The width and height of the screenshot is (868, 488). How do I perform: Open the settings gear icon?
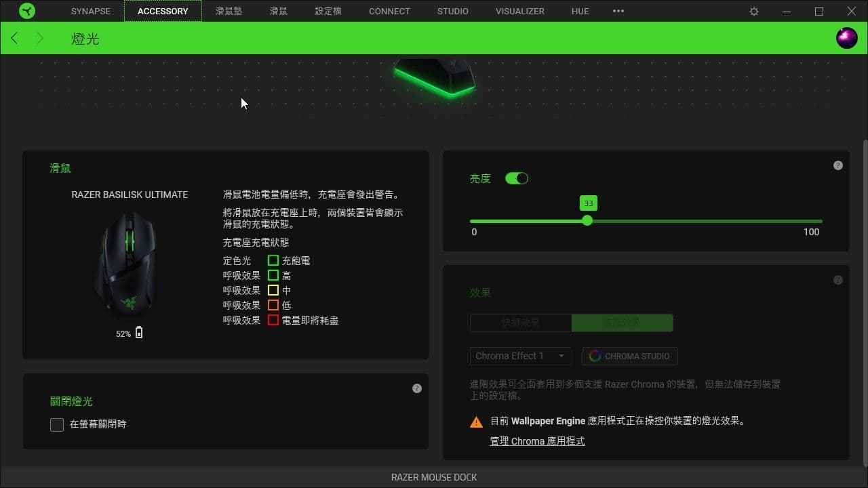[754, 12]
